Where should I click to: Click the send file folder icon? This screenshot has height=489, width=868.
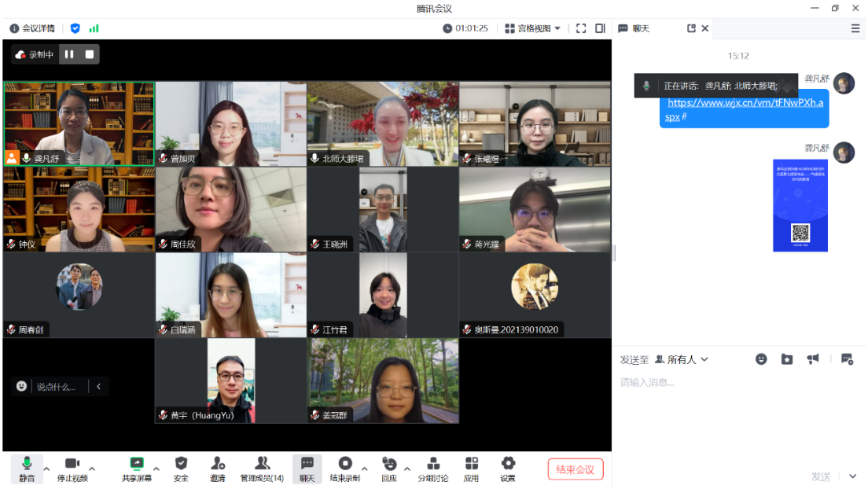point(786,359)
